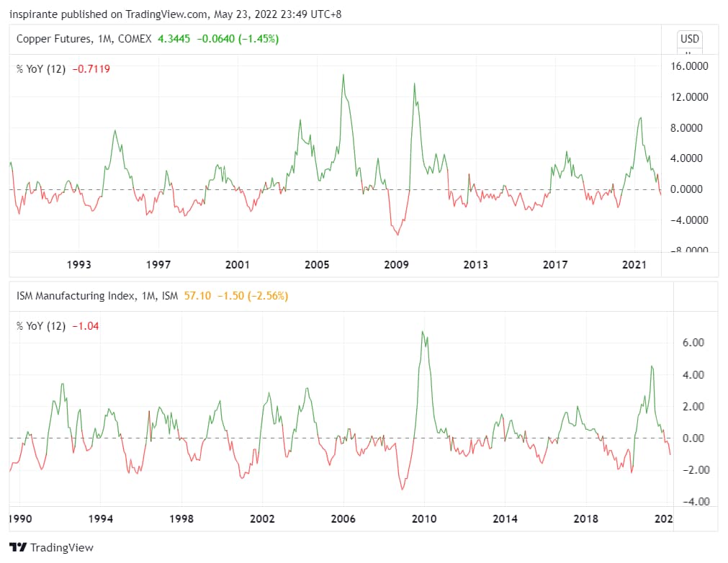Viewport: 728px width, 563px height.
Task: Click the orange 57.10 ISM value
Action: coord(197,296)
